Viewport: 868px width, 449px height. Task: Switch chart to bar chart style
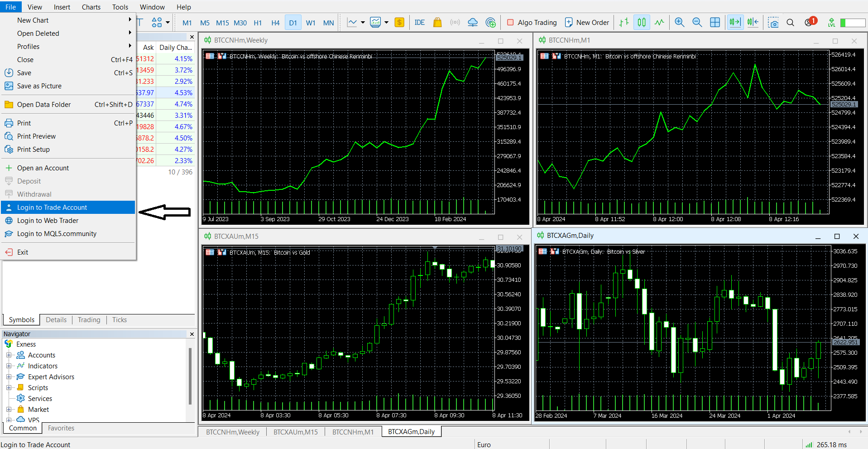pos(624,22)
